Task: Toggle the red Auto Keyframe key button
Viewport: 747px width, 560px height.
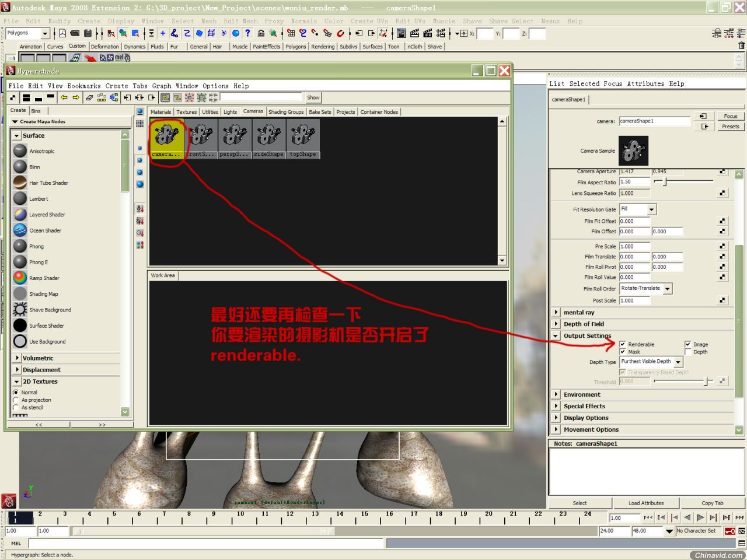Action: click(x=729, y=531)
